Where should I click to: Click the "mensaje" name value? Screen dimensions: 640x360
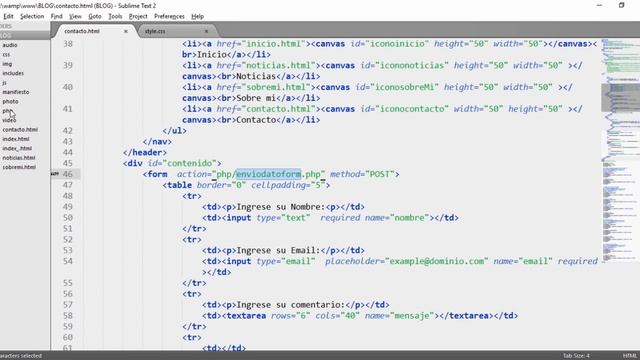coord(412,316)
